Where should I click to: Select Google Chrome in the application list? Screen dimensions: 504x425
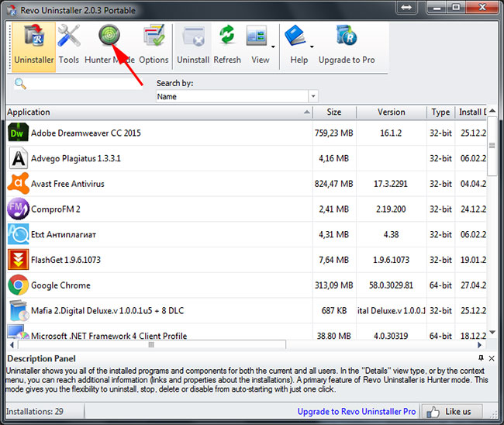[60, 285]
